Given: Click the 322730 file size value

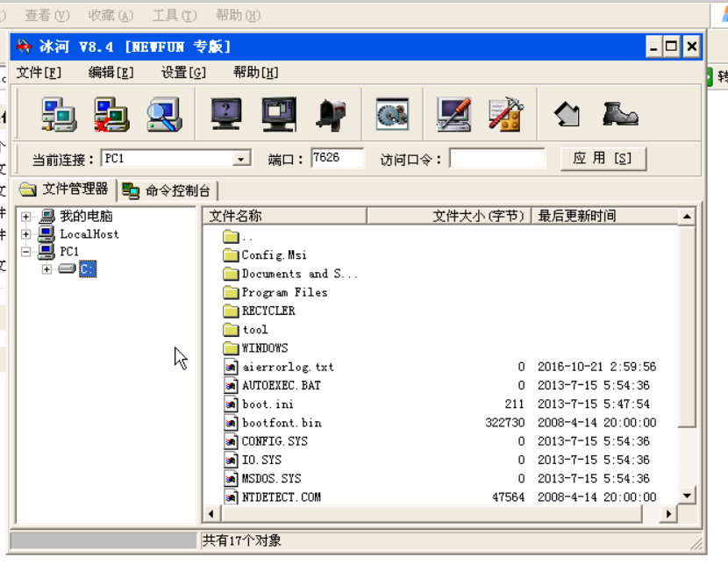Looking at the screenshot, I should pyautogui.click(x=504, y=423).
